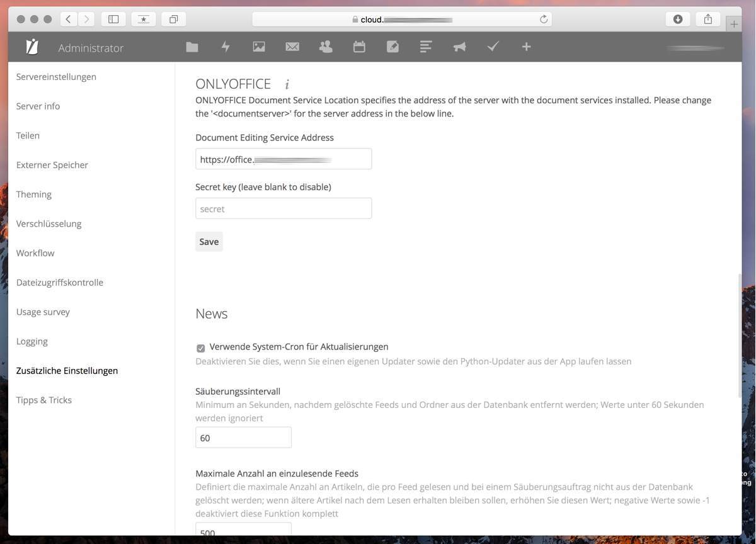The width and height of the screenshot is (756, 544).
Task: Focus the maximale Anzahl Feeds field
Action: [x=243, y=530]
